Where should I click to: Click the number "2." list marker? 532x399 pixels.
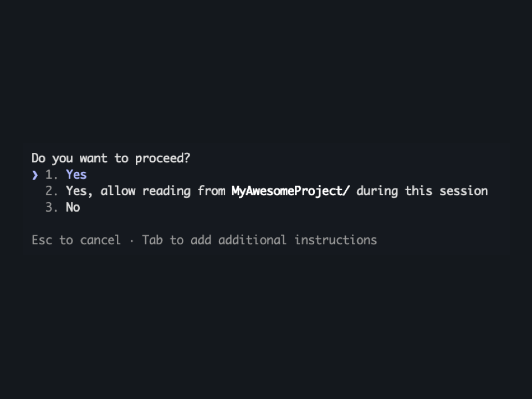[x=53, y=191]
